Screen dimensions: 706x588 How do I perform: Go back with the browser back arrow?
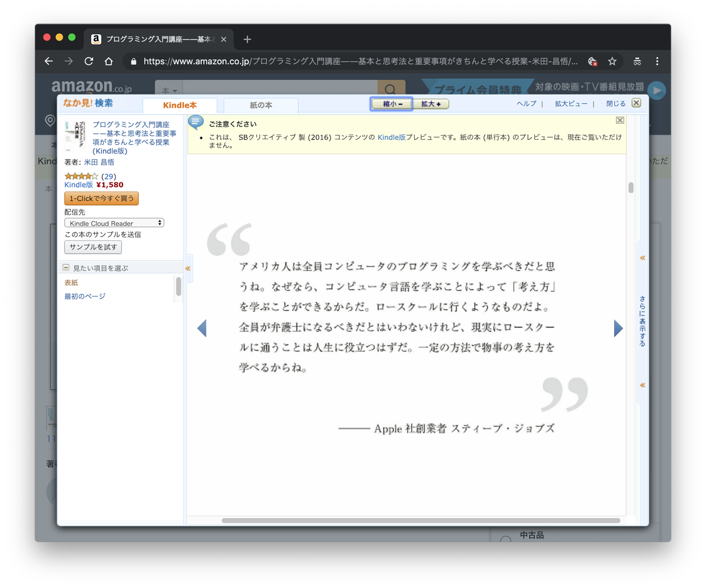[49, 61]
